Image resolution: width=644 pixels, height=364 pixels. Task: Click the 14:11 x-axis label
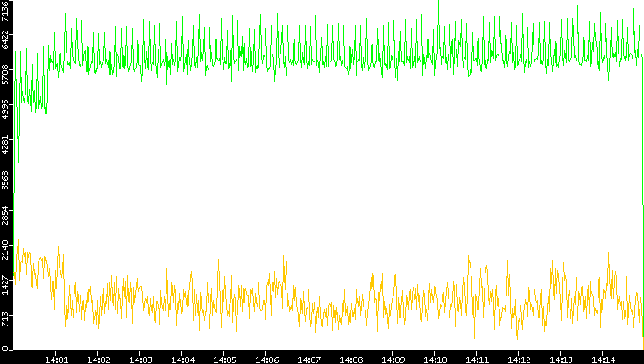click(x=477, y=360)
